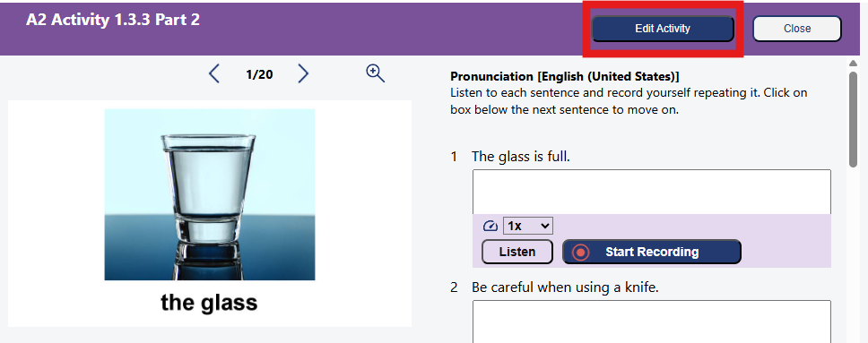
Task: Click the vertical scrollbar thumb
Action: point(853,119)
